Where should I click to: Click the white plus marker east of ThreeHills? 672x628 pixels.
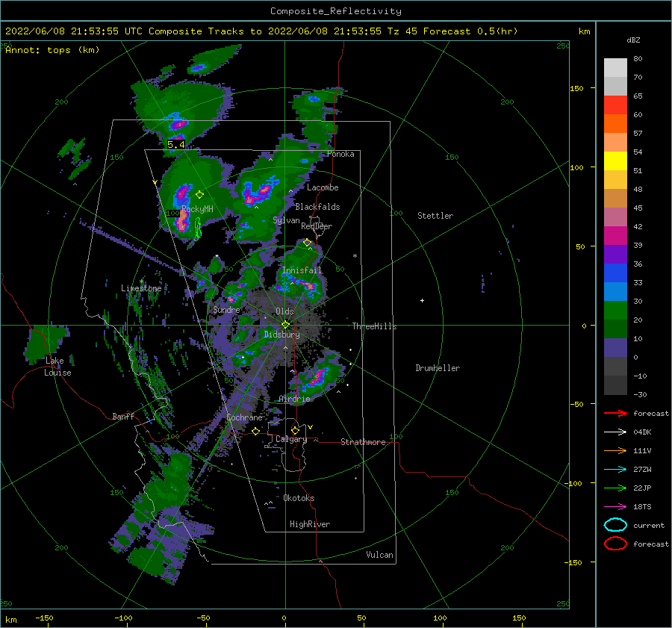pyautogui.click(x=422, y=300)
